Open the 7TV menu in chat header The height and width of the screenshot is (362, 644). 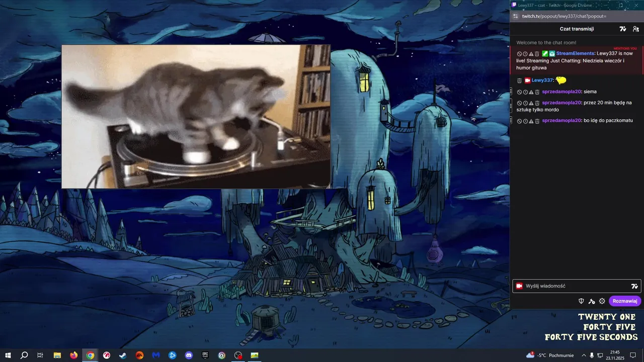coord(623,29)
